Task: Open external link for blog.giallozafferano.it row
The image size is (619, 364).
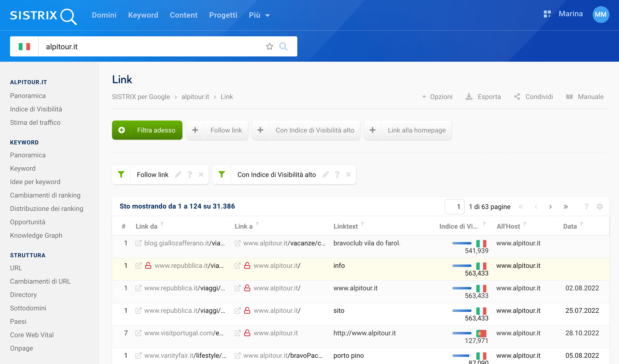Action: click(139, 243)
